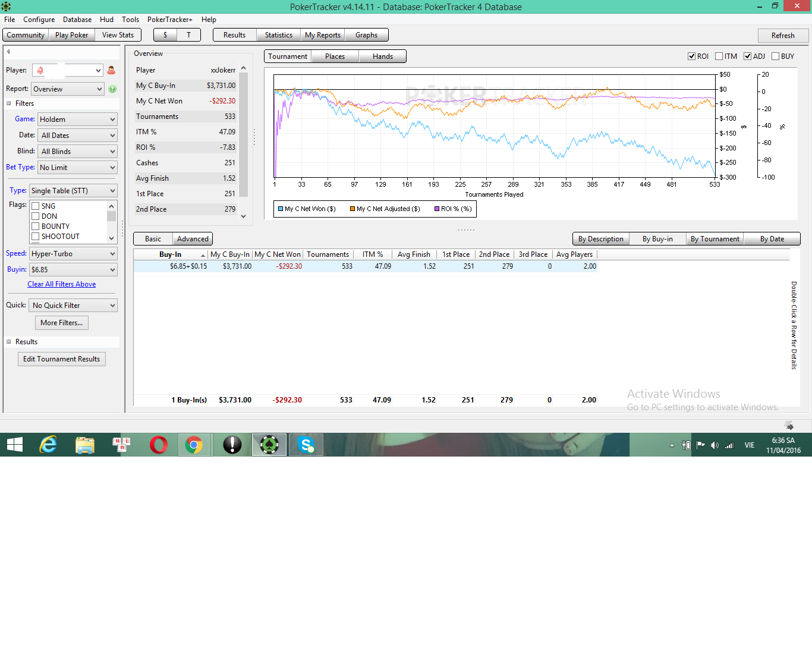Click the player profile icon beside Player field

point(111,70)
